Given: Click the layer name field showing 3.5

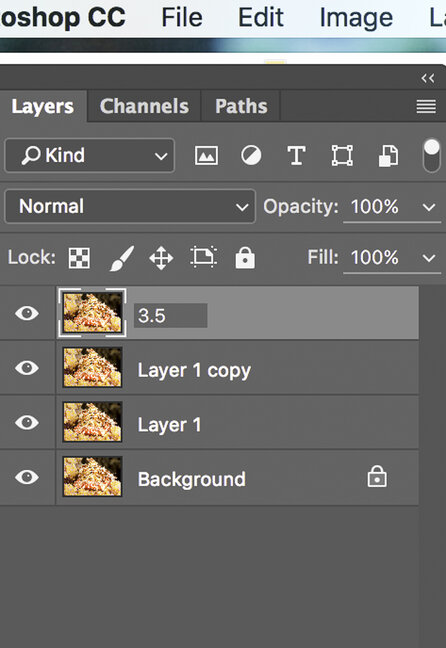Looking at the screenshot, I should pos(170,316).
